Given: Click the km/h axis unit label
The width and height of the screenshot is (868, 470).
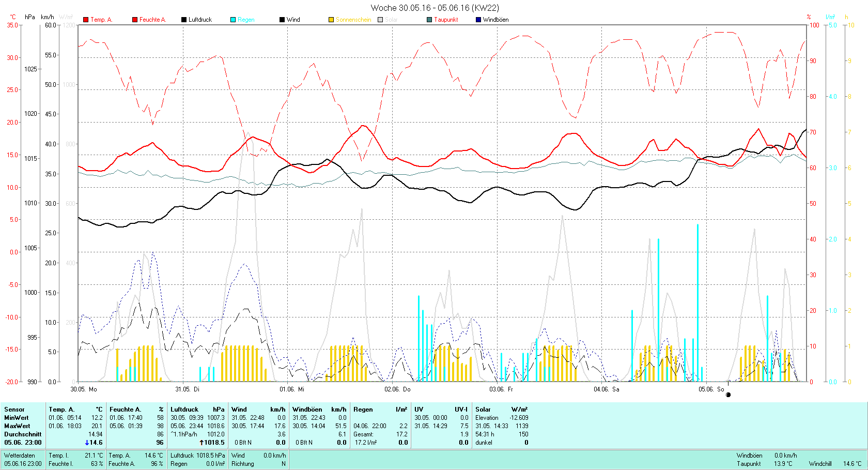Looking at the screenshot, I should point(48,17).
